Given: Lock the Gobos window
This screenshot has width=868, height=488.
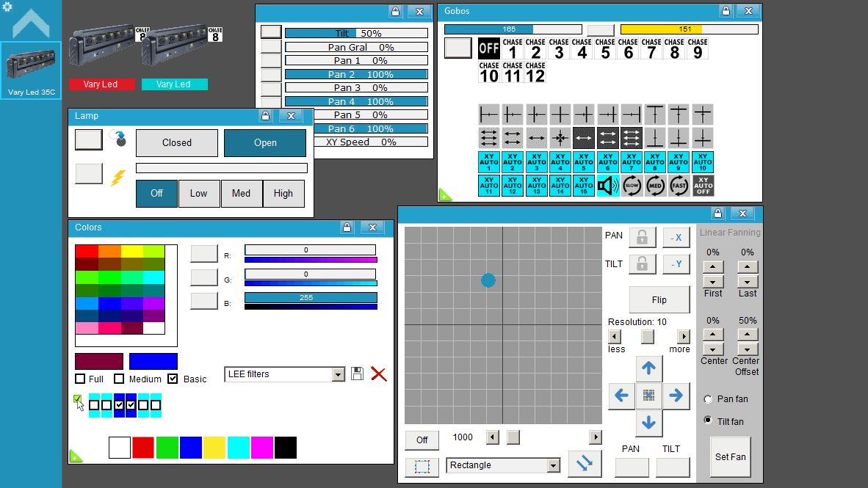Looking at the screenshot, I should [726, 10].
